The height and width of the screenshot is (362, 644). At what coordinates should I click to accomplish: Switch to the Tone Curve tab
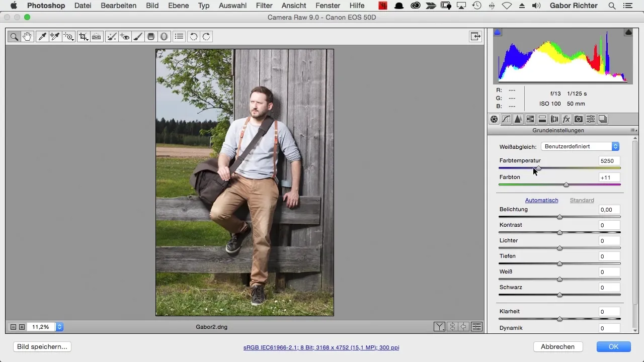(x=506, y=119)
